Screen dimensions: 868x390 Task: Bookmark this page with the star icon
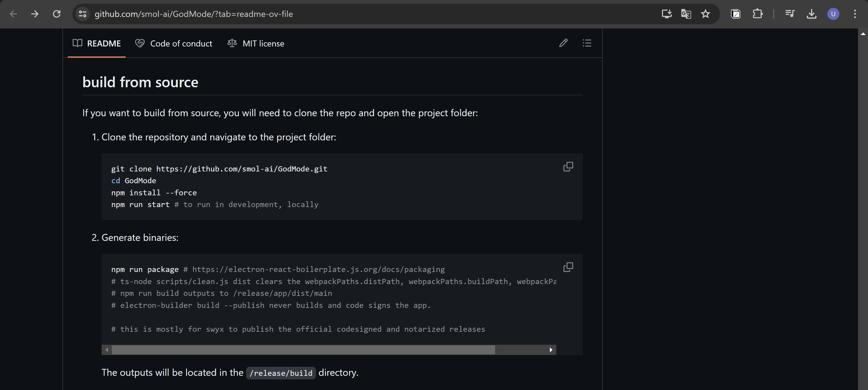(x=705, y=14)
